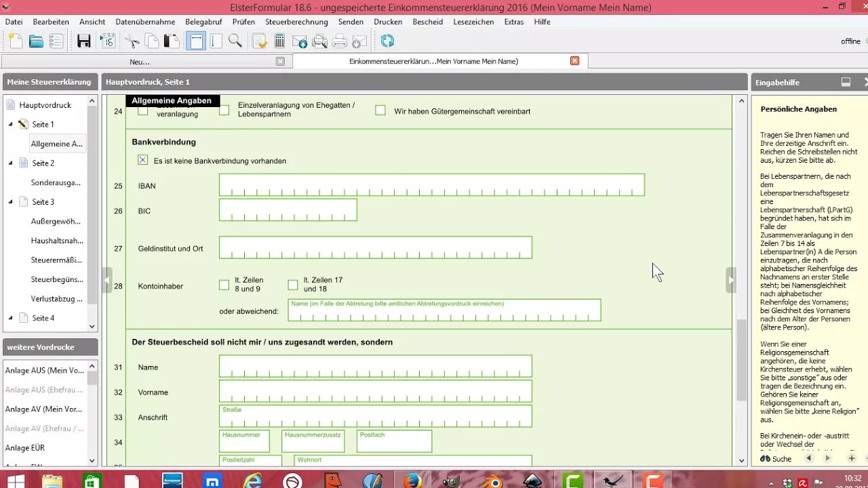Click into the BIC input field
868x488 pixels.
pyautogui.click(x=288, y=210)
